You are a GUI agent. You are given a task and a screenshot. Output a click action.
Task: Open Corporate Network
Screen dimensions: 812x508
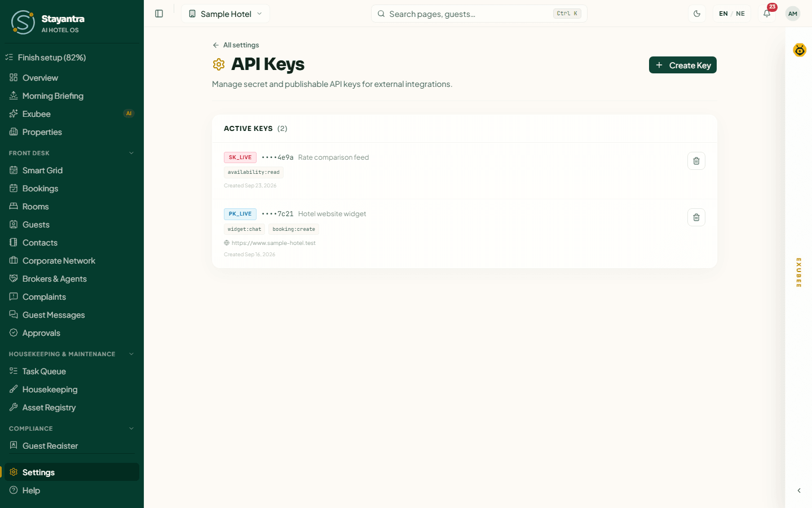[x=72, y=261]
